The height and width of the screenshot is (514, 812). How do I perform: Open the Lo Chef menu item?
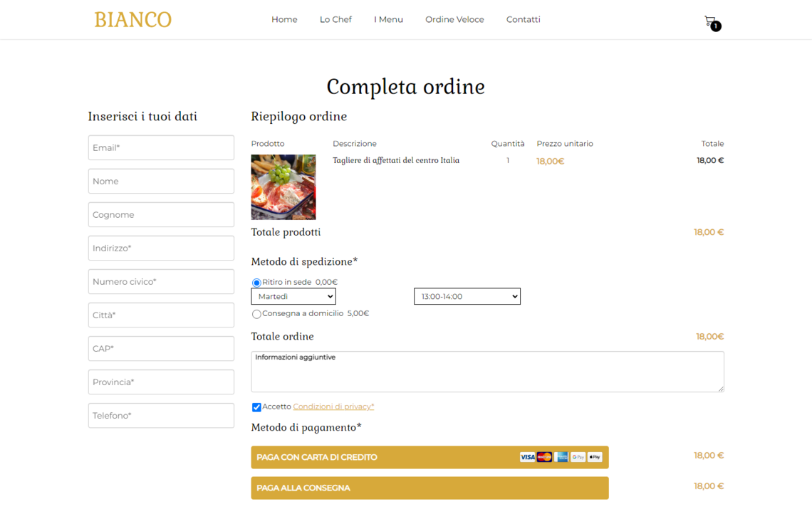(x=335, y=19)
